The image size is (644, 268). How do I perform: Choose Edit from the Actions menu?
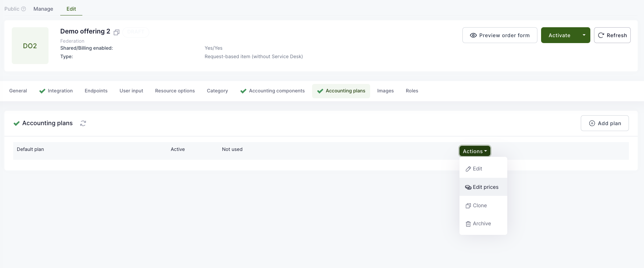coord(477,169)
